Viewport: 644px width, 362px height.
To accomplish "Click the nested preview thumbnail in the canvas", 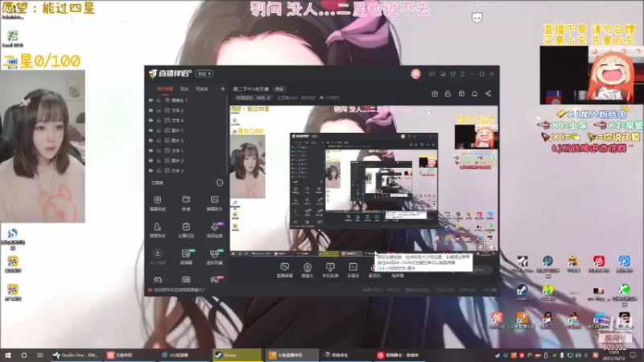I will tap(364, 180).
